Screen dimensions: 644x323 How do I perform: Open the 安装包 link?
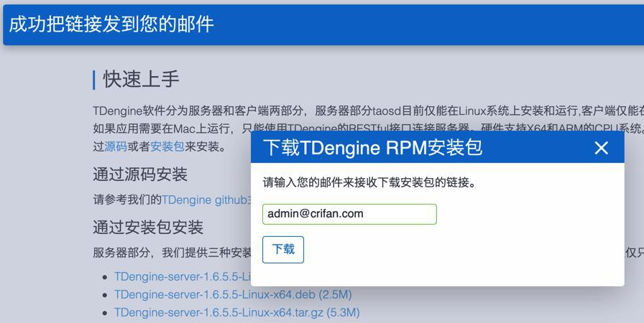pyautogui.click(x=167, y=146)
